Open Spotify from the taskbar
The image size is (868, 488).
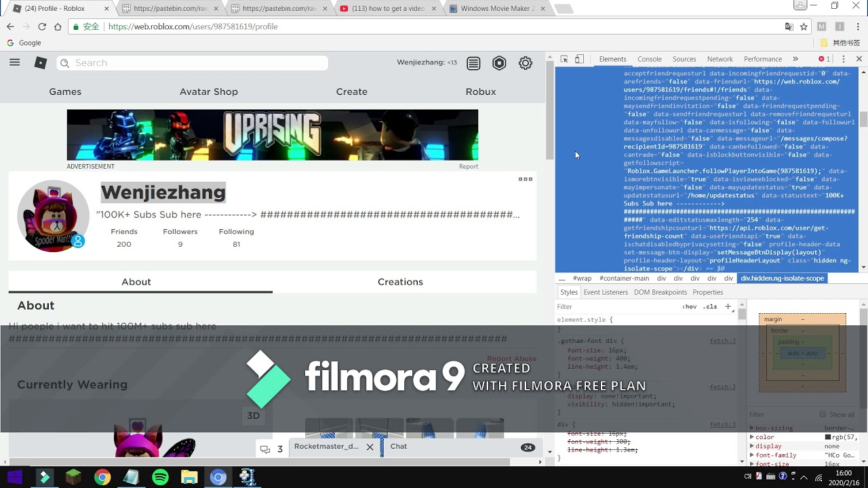(x=160, y=477)
